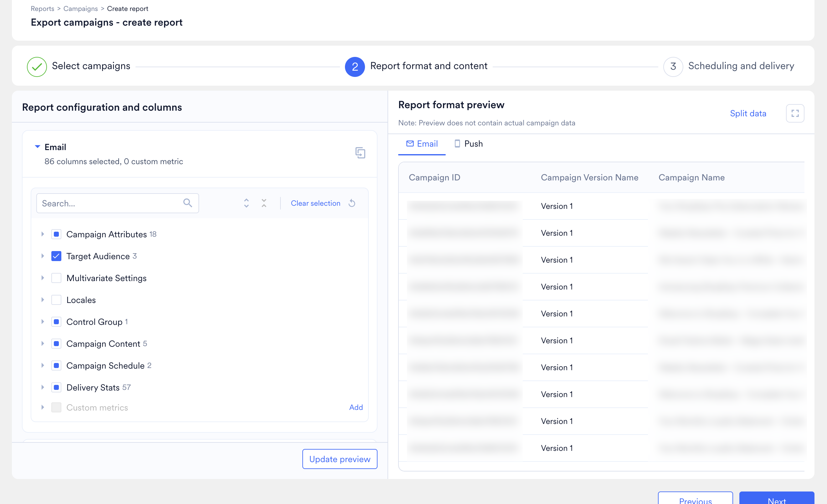
Task: Expand the Delivery Stats tree item
Action: coord(43,387)
